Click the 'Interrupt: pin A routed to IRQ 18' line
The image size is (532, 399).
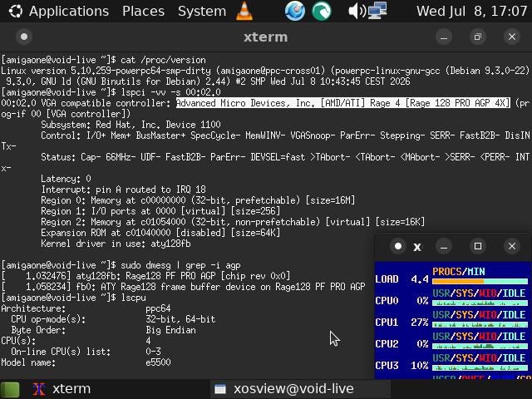point(123,190)
